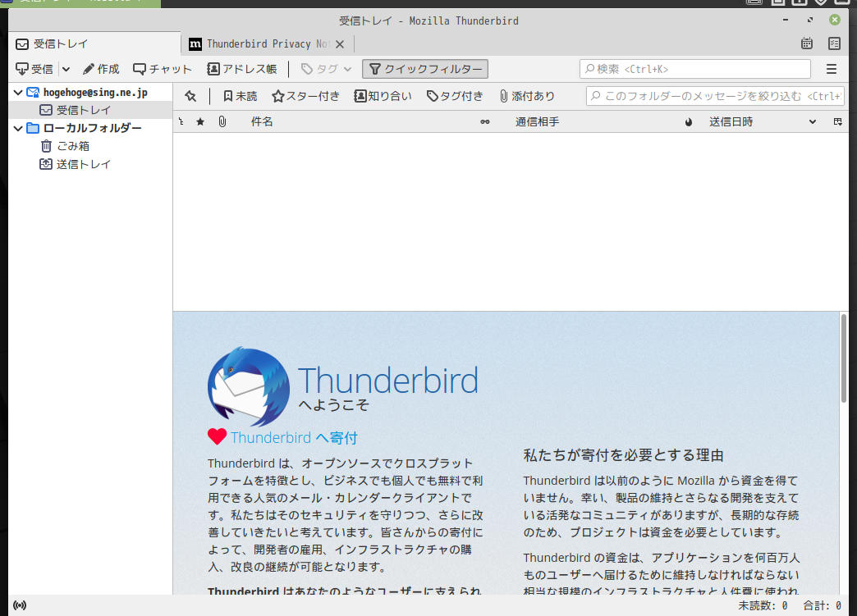Open the Thunderbird へ寄付 link
Viewport: 857px width, 616px height.
[x=294, y=437]
